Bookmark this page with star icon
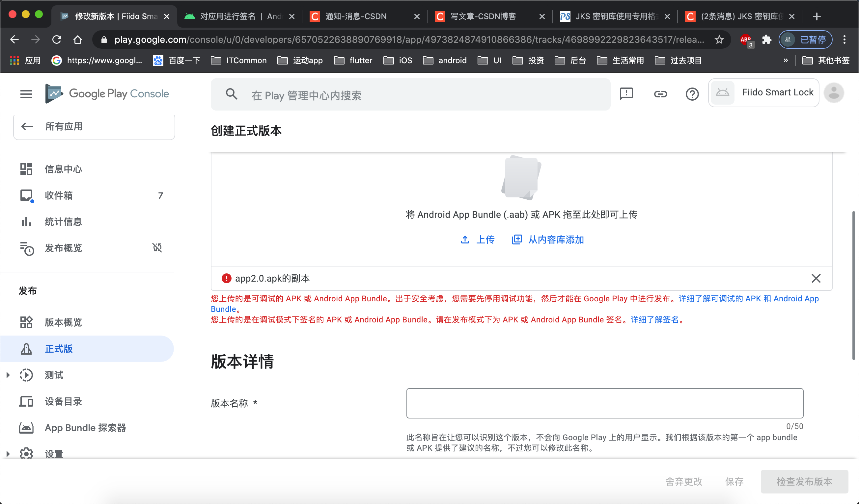This screenshot has height=504, width=859. click(x=719, y=40)
